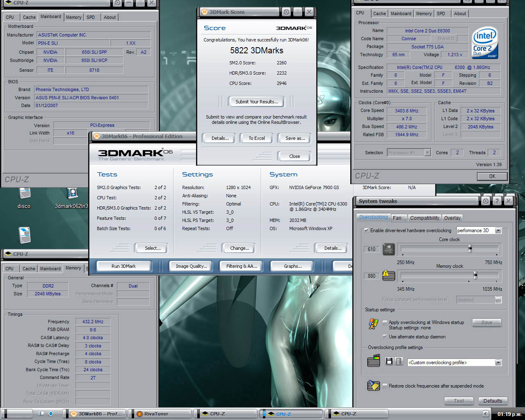Click Submit Your Results button

point(257,102)
